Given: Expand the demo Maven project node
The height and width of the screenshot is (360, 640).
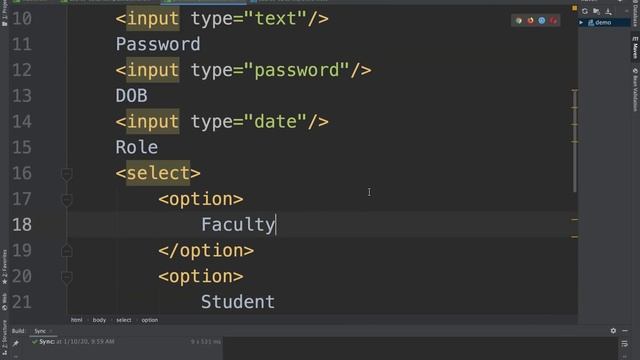Looking at the screenshot, I should pyautogui.click(x=581, y=23).
